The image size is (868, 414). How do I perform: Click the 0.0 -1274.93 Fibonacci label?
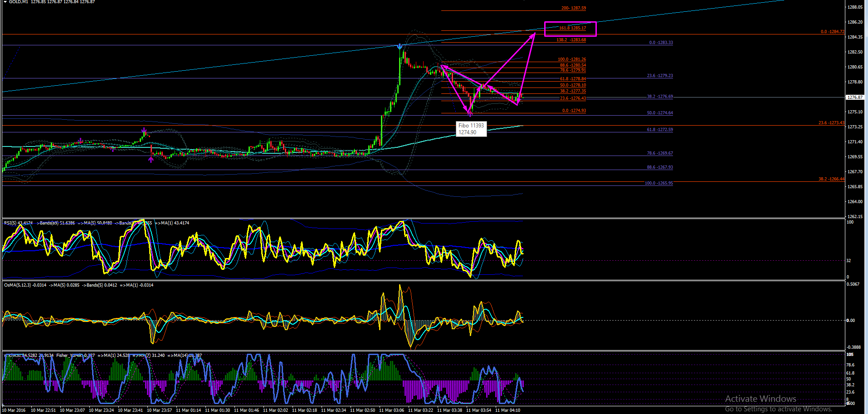pyautogui.click(x=574, y=111)
